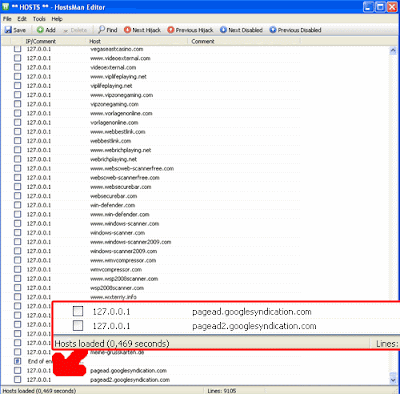Viewport: 400px width, 394px height.
Task: Go to Previous Disabled entry
Action: tap(295, 30)
